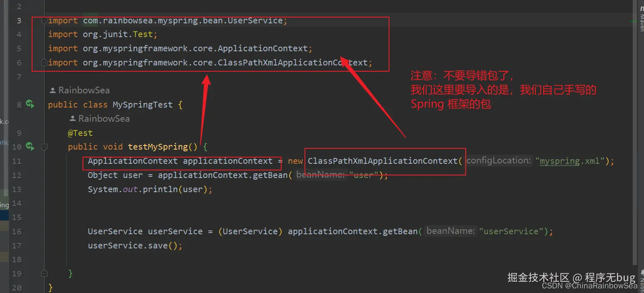Click the "myspring.xml" string literal
Viewport: 644px width, 293px height.
570,161
